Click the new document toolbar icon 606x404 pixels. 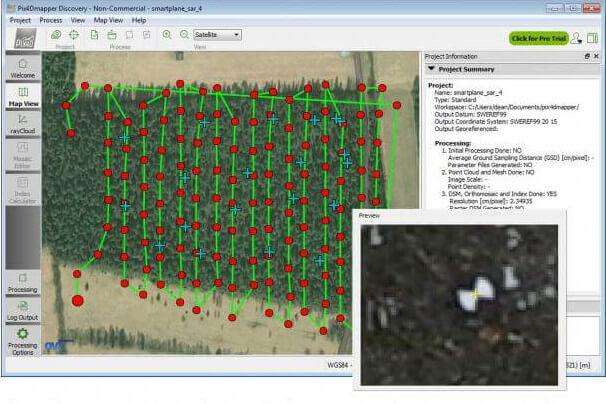pos(94,35)
